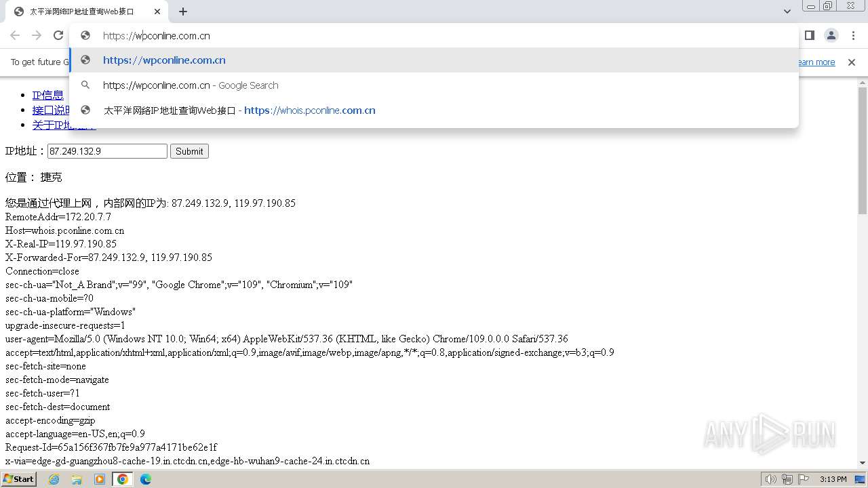Toggle the Chrome side panel
Image resolution: width=868 pixels, height=488 pixels.
coord(809,35)
